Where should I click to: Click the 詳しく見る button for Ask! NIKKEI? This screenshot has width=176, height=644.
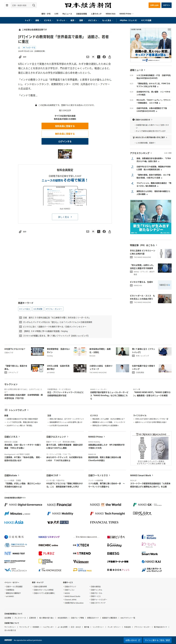click(65, 217)
